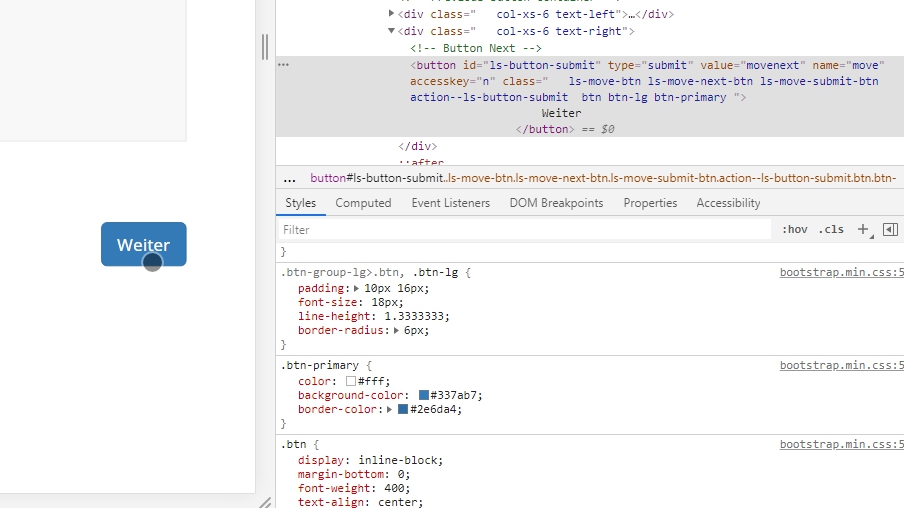904x508 pixels.
Task: Open the Event Listeners tab
Action: [450, 203]
